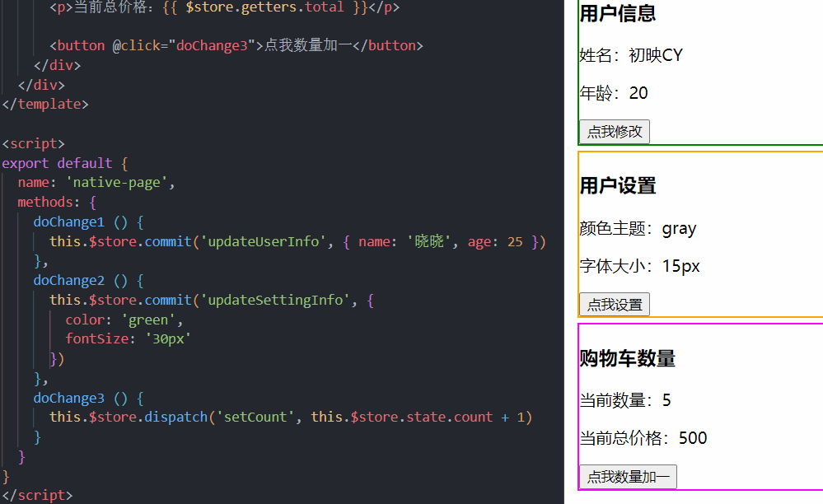Place cursor on the export default line

(x=64, y=164)
